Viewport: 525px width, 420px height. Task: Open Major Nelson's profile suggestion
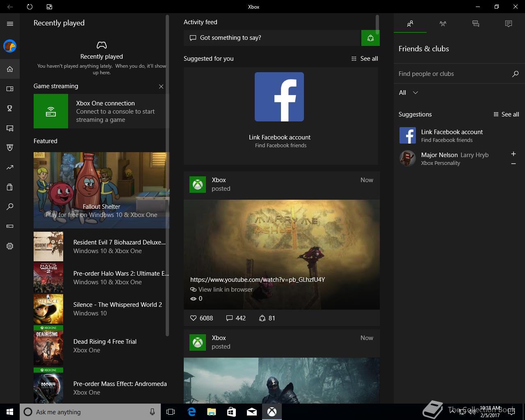tap(451, 159)
